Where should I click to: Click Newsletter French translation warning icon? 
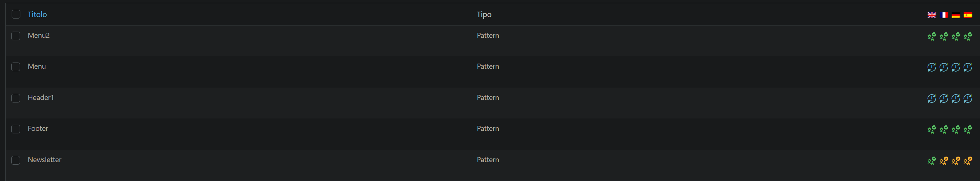click(x=944, y=161)
